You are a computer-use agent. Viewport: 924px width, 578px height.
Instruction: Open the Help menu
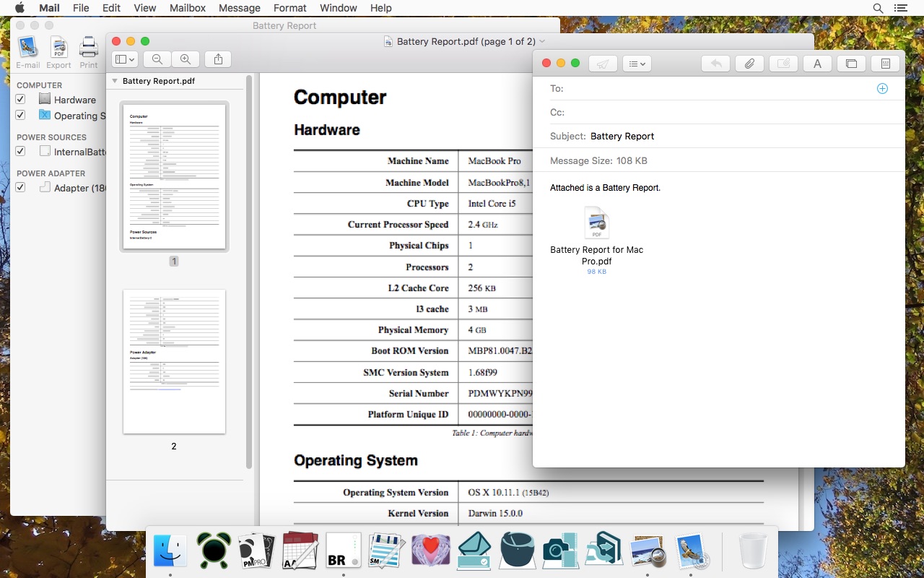point(380,8)
